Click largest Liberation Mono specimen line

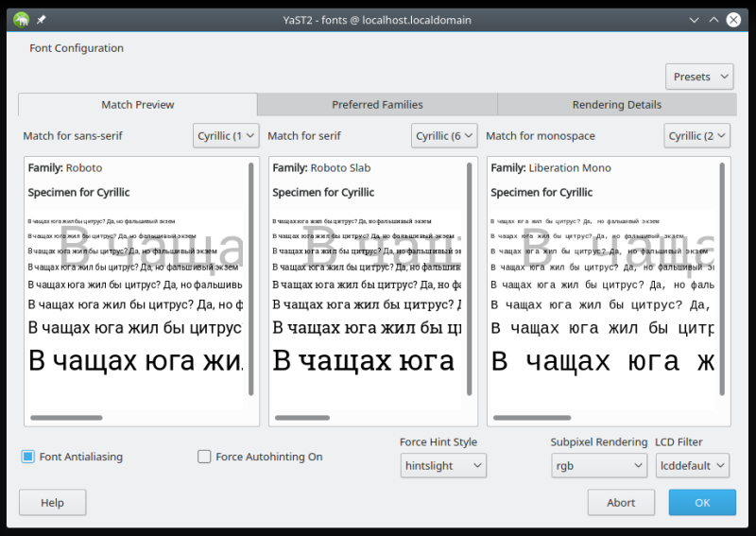603,360
